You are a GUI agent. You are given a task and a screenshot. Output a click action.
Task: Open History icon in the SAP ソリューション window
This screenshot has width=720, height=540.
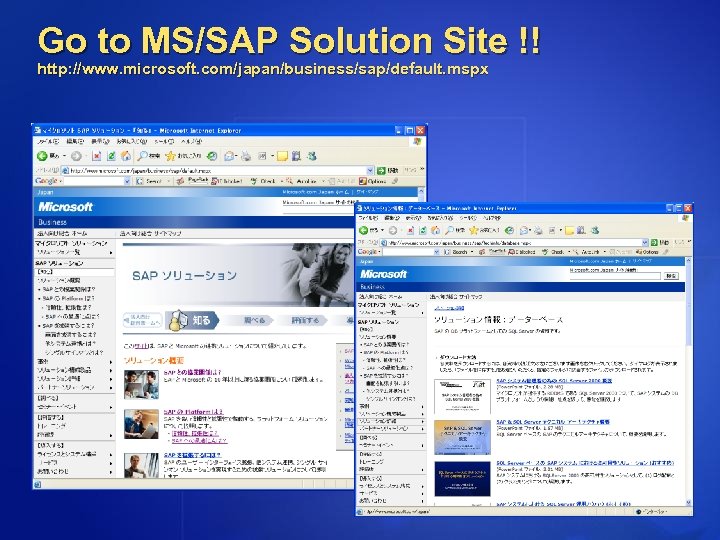coord(212,156)
